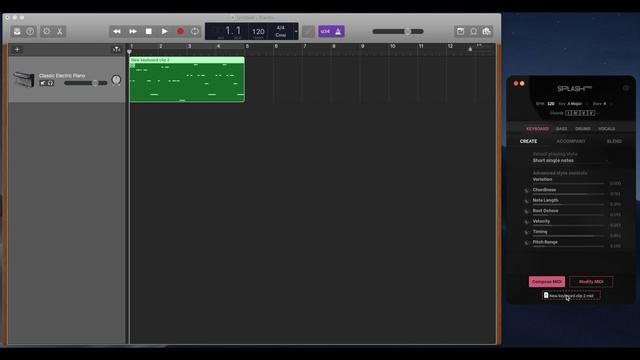Toggle the Metronome button
The width and height of the screenshot is (640, 360).
[338, 31]
